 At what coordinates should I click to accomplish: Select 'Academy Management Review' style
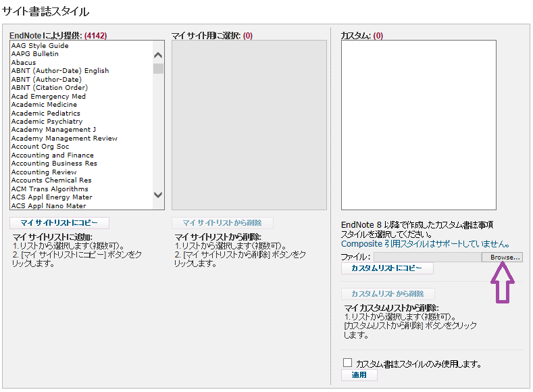pos(64,139)
